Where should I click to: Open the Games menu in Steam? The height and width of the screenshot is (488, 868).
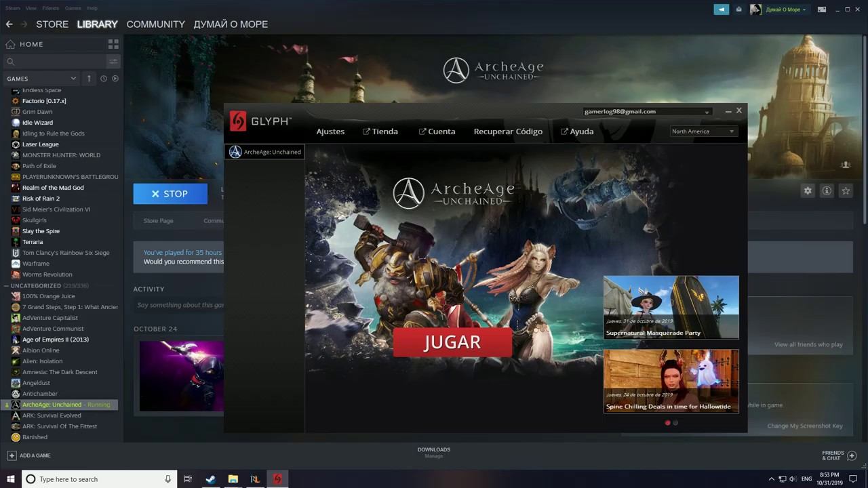(x=73, y=8)
